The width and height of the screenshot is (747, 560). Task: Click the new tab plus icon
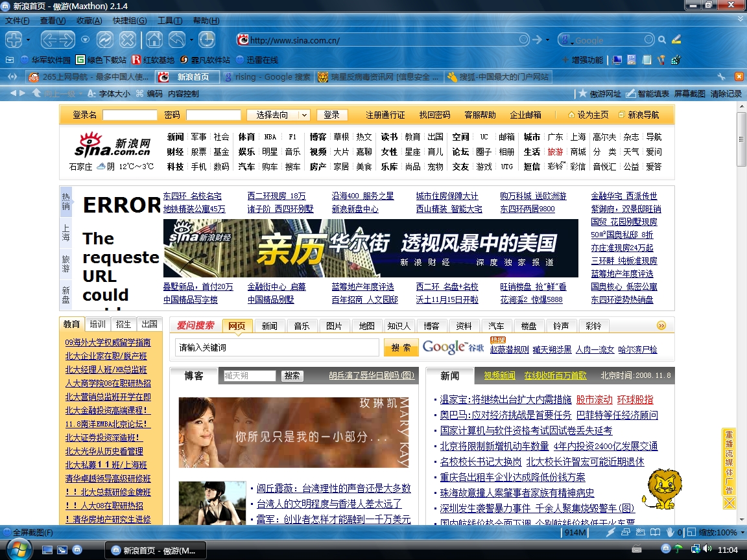tap(14, 40)
